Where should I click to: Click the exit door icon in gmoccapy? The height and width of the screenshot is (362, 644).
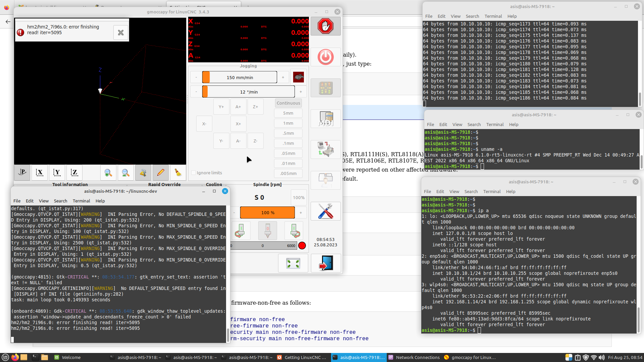point(325,263)
